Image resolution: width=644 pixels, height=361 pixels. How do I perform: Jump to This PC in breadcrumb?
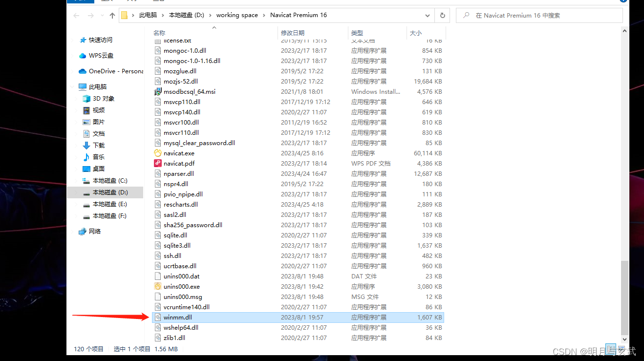(x=148, y=15)
